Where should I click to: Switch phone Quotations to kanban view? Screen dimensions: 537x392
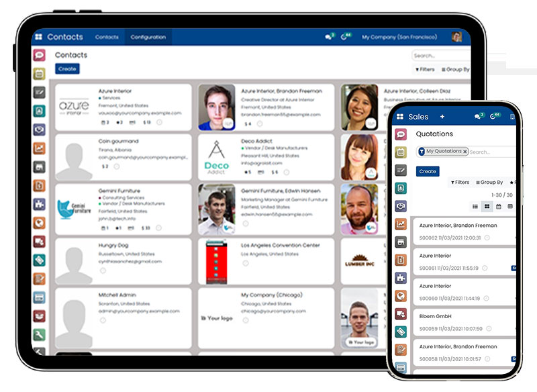click(x=487, y=207)
